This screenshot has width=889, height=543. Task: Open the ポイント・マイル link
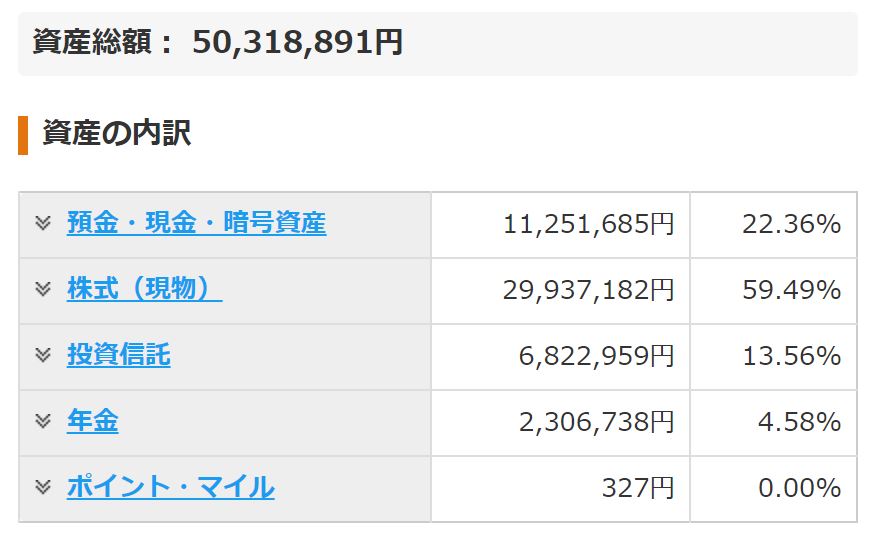(x=171, y=487)
